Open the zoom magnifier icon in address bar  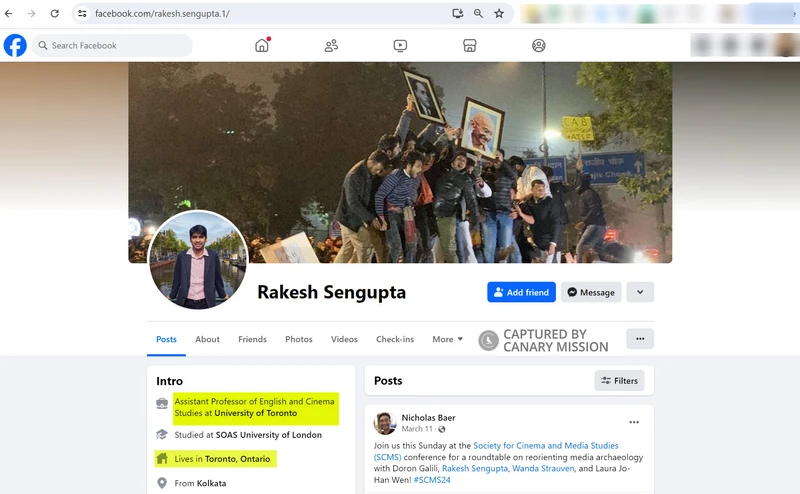click(x=478, y=14)
